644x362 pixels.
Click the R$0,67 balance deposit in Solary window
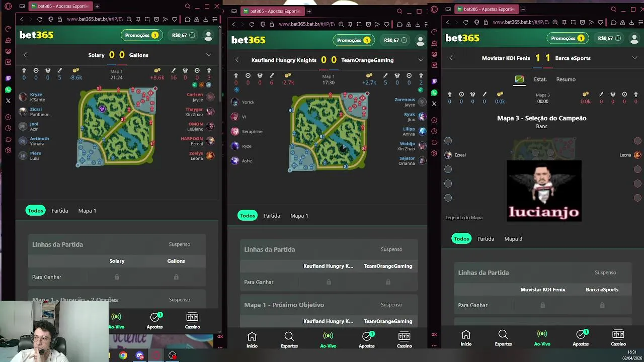(183, 35)
